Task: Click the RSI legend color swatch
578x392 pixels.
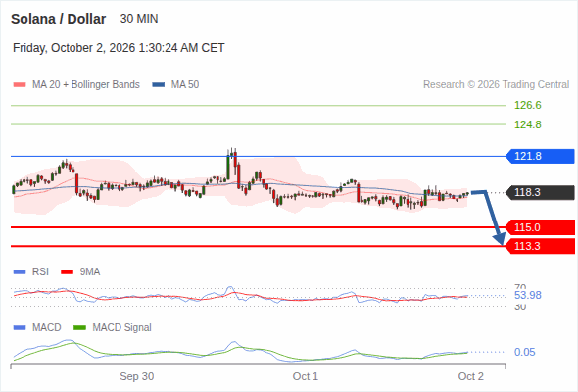Action: pos(20,272)
